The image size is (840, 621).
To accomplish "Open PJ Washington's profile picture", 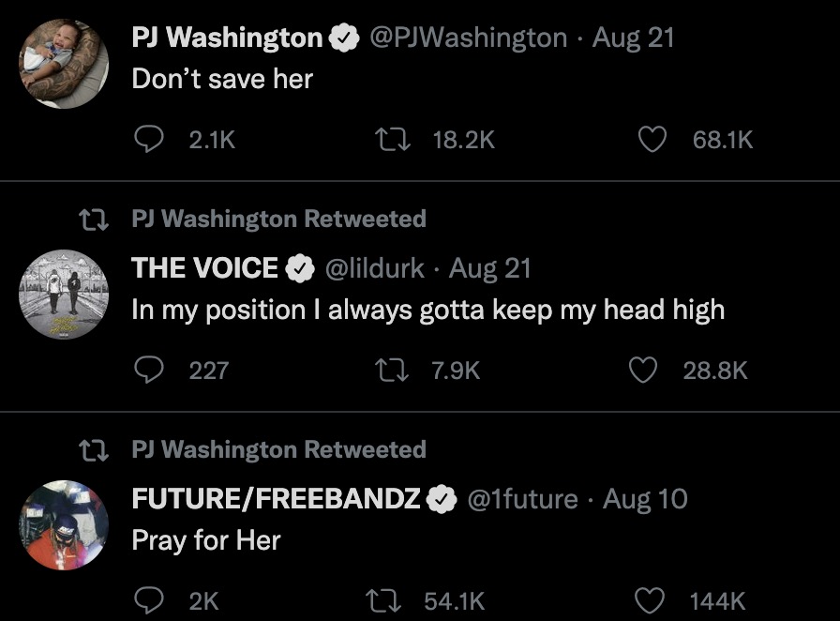I will pos(65,63).
